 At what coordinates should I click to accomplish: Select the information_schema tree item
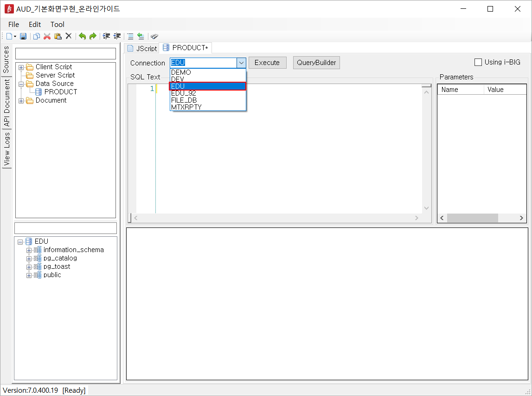[74, 250]
